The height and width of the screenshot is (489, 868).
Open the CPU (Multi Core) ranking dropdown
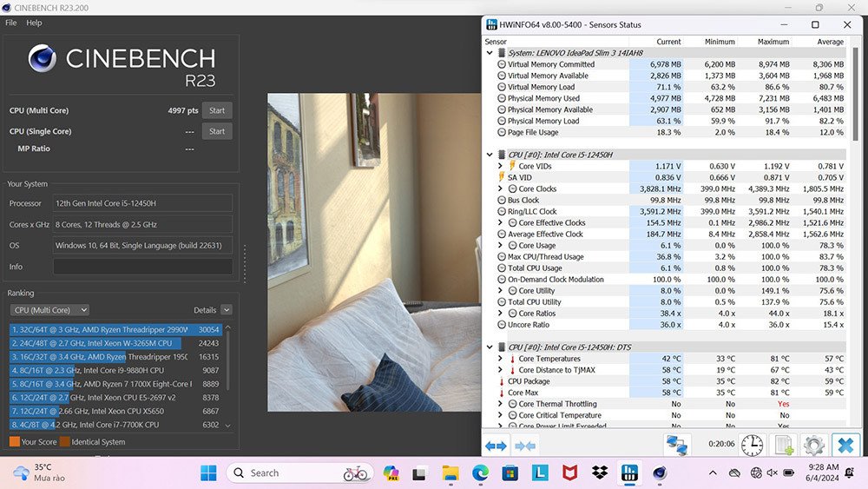[49, 310]
